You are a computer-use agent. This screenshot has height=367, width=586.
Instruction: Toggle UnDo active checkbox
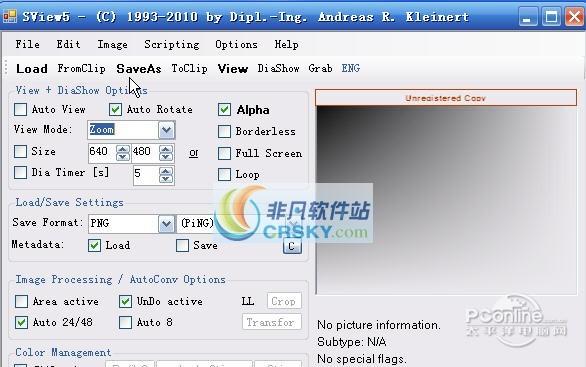tap(125, 301)
